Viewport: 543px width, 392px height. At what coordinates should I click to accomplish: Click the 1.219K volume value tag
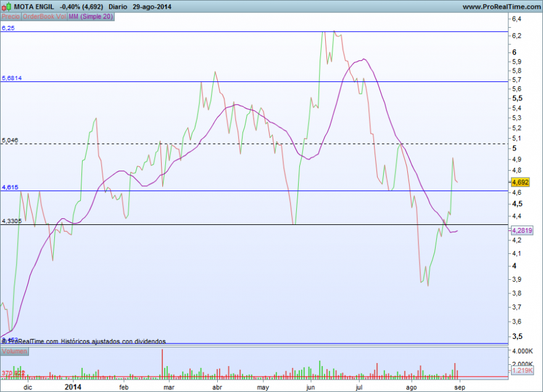[x=522, y=370]
